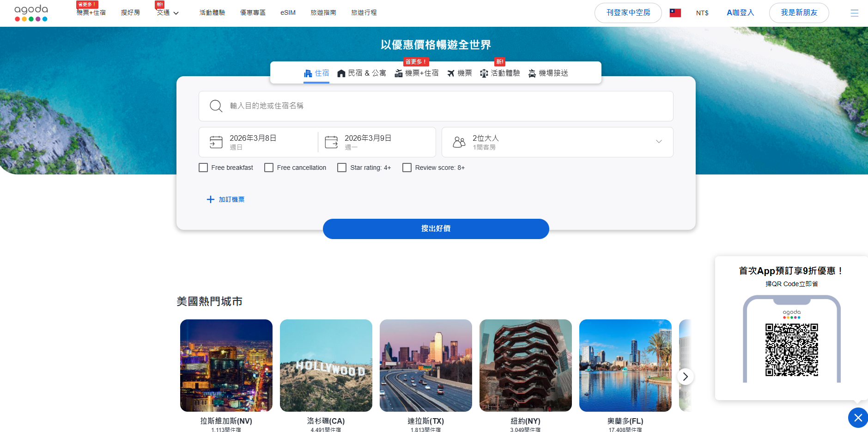Click the check-in calendar icon

point(216,142)
